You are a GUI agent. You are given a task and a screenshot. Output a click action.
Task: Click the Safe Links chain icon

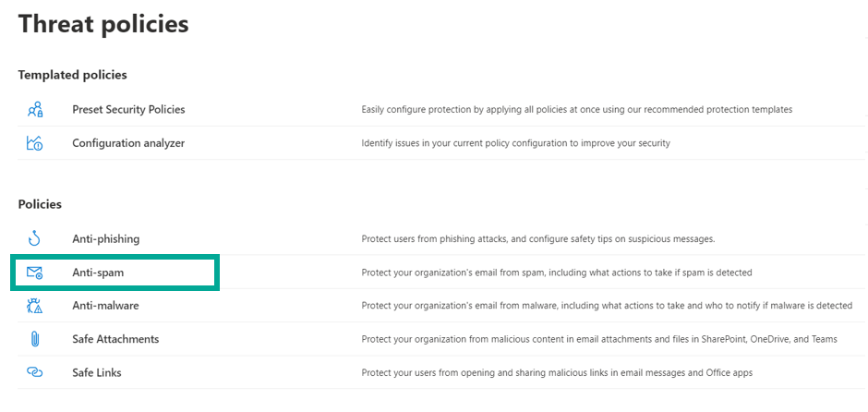click(x=35, y=372)
